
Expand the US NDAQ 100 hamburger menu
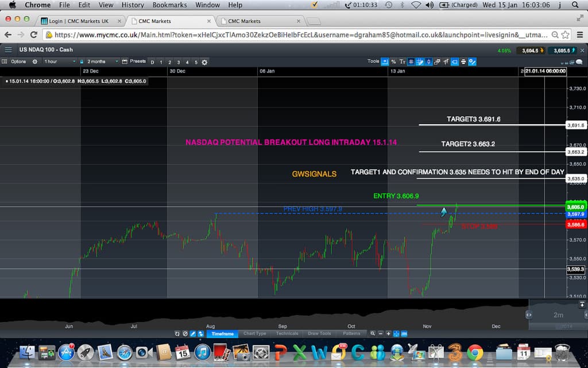click(x=8, y=49)
